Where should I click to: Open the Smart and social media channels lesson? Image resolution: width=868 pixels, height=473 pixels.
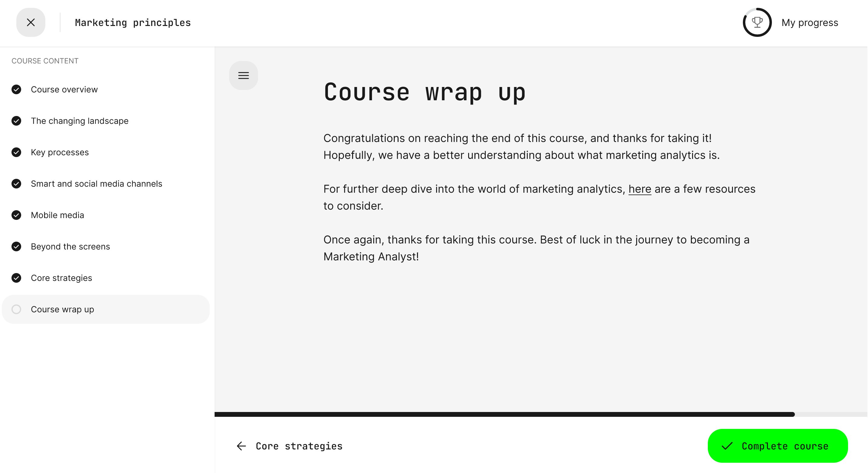coord(96,184)
